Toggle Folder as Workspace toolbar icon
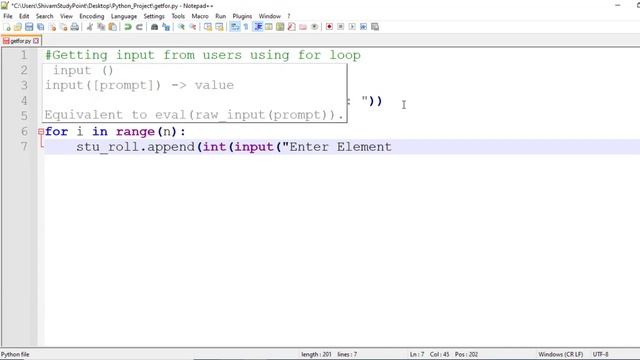Screen dimensions: 640x360 pos(303,27)
